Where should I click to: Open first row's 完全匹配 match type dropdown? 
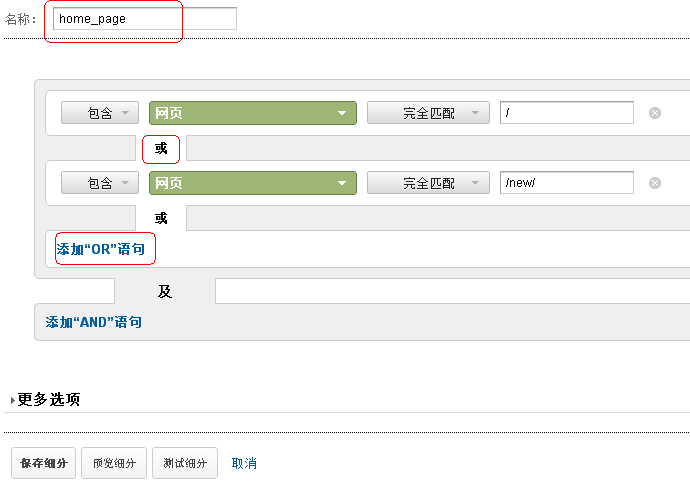point(428,113)
